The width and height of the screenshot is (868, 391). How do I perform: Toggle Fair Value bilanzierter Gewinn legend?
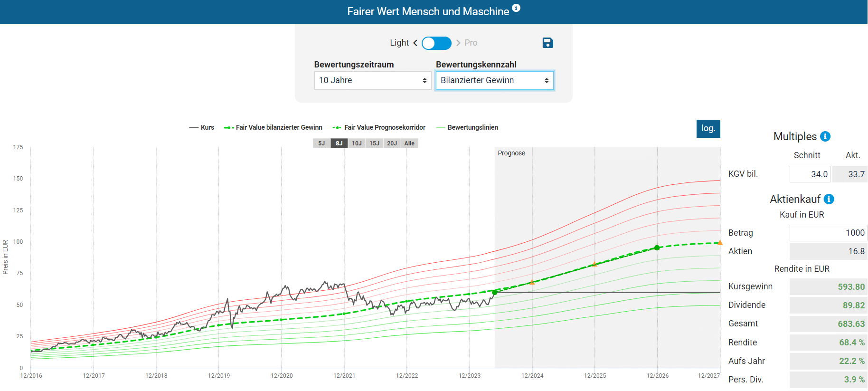[273, 127]
